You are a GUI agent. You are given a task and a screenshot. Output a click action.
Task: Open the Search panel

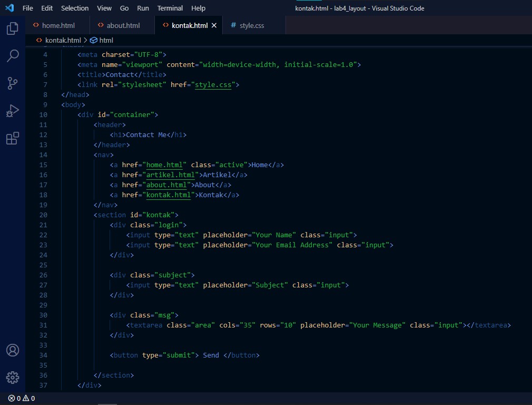pos(13,56)
